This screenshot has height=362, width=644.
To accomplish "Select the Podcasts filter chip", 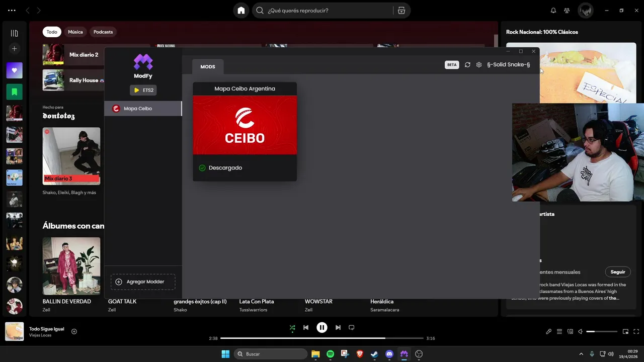I will point(103,32).
